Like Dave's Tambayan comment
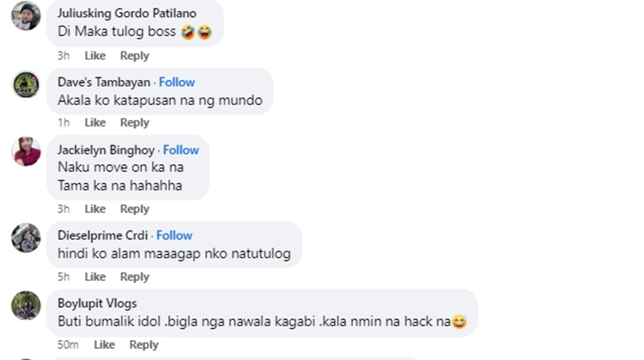The height and width of the screenshot is (360, 644). tap(94, 123)
